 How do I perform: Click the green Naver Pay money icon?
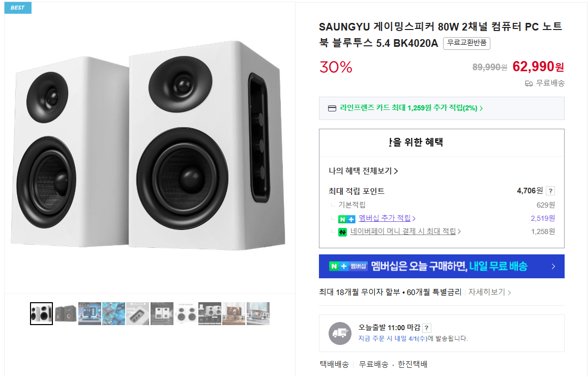point(343,232)
